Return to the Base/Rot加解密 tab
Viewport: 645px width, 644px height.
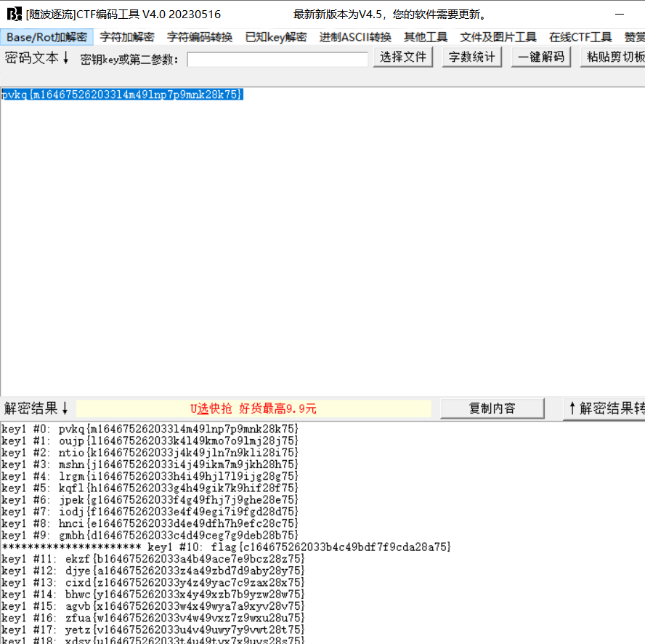(x=47, y=36)
